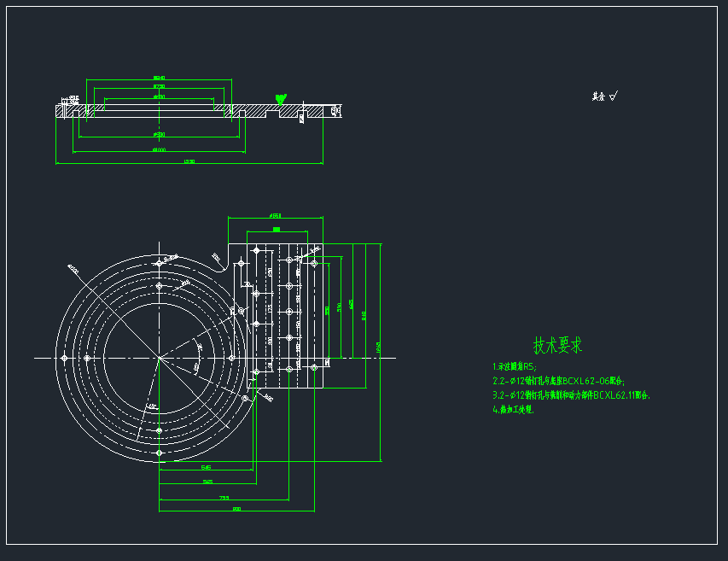This screenshot has height=561, width=728.
Task: Select the overall width dimension below section view
Action: point(189,161)
